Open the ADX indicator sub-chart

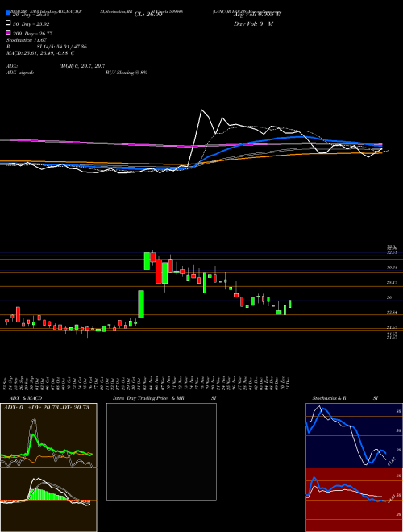[x=48, y=435]
